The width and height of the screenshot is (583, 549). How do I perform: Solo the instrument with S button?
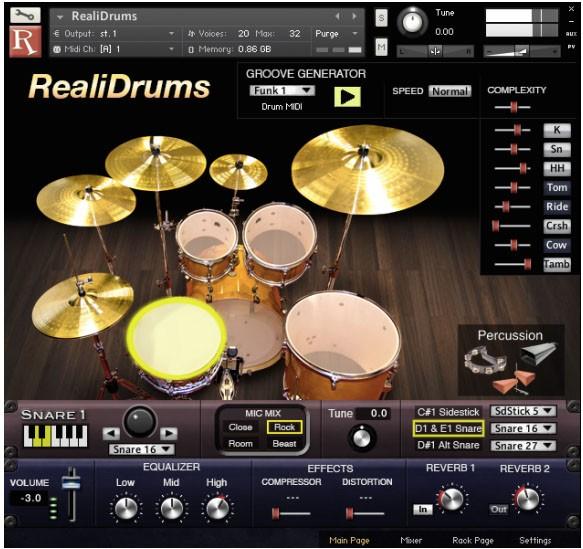381,18
